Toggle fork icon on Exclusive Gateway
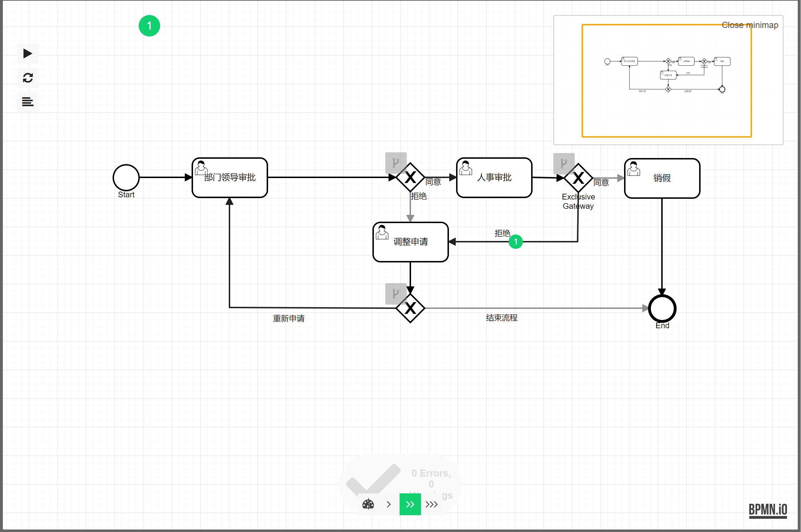Image resolution: width=801 pixels, height=532 pixels. (563, 163)
